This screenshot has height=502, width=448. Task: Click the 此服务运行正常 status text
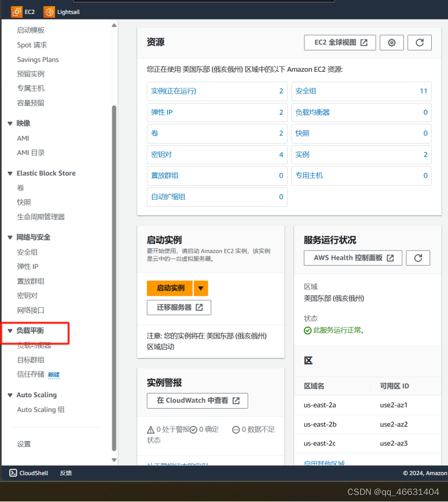338,330
